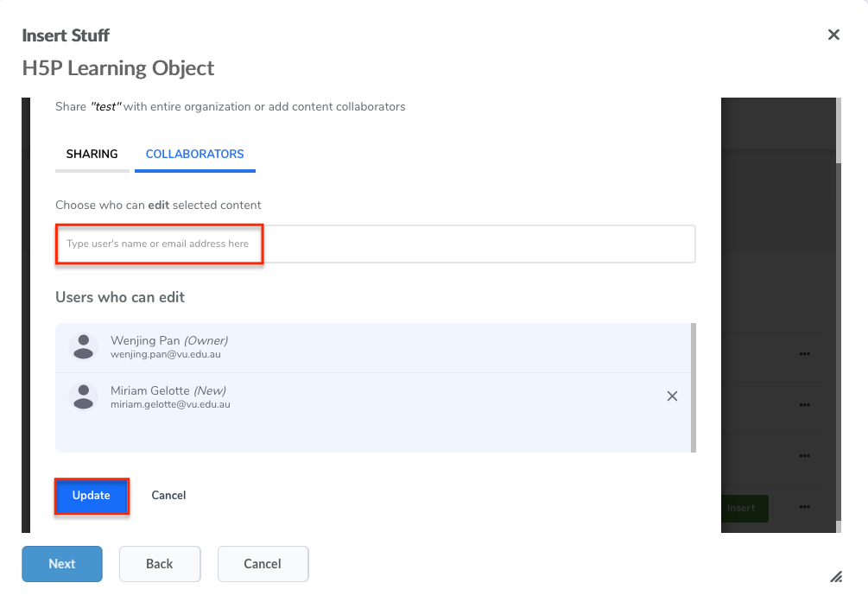Image resolution: width=868 pixels, height=602 pixels.
Task: Open the ellipsis menu beside the Insert button
Action: point(804,507)
